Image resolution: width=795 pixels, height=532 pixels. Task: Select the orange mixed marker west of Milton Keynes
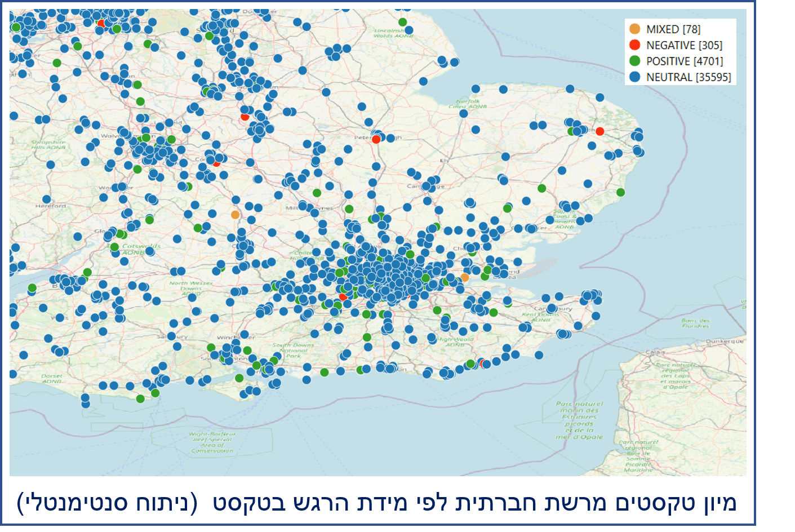[235, 215]
